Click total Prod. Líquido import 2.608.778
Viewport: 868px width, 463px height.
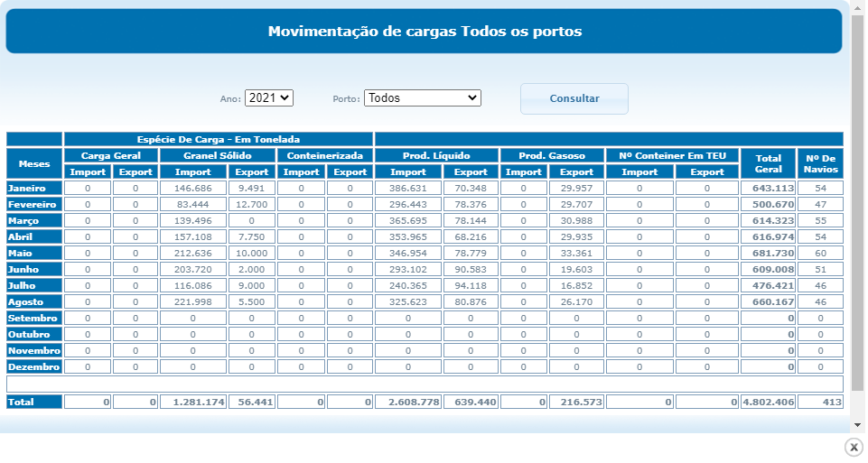(408, 403)
